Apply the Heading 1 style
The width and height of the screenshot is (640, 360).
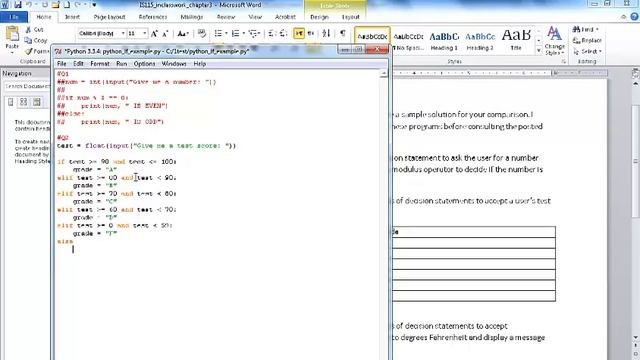(x=444, y=40)
